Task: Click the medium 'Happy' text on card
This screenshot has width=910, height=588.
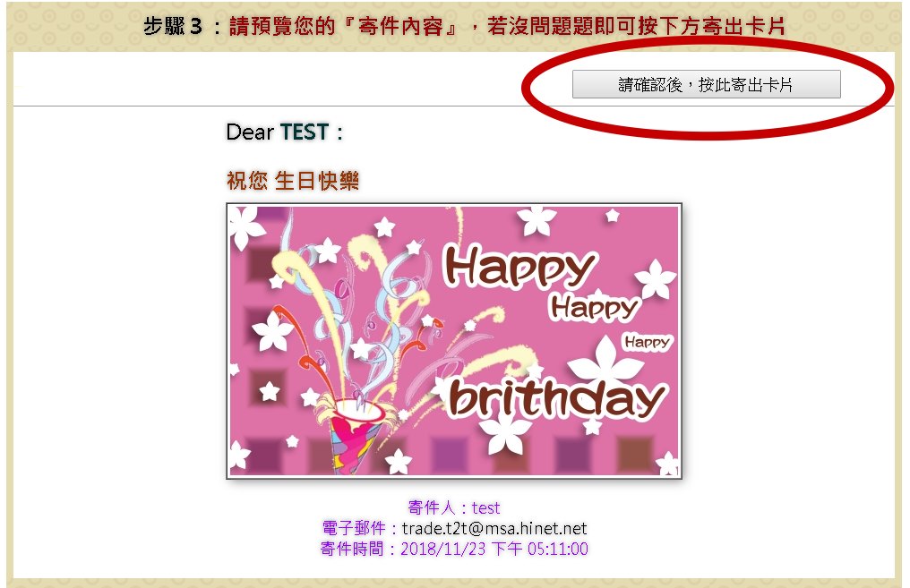Action: click(x=595, y=308)
